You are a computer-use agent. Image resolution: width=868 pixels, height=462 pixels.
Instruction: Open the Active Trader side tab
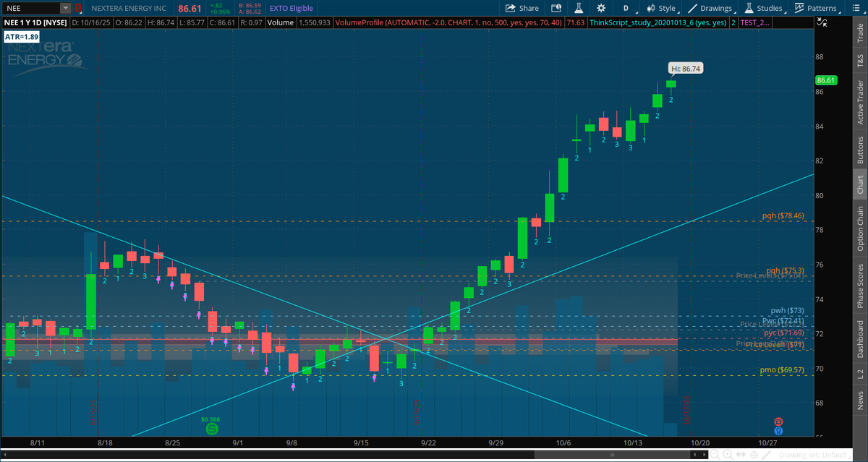pos(859,102)
